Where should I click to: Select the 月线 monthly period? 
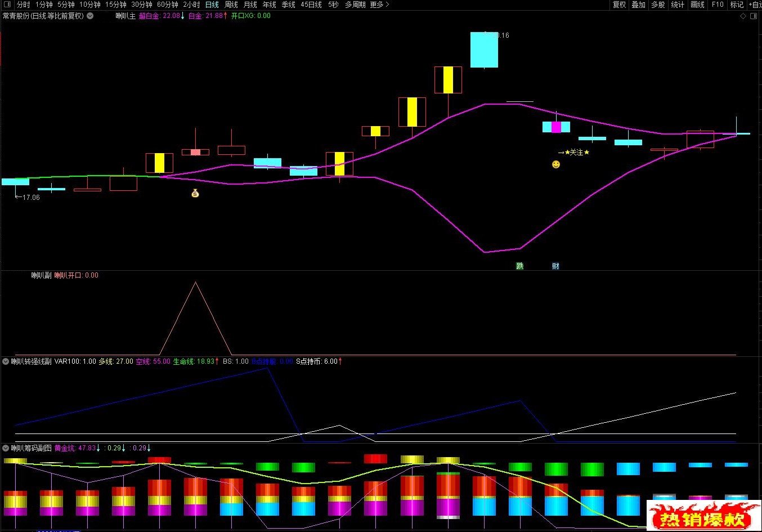tap(250, 5)
